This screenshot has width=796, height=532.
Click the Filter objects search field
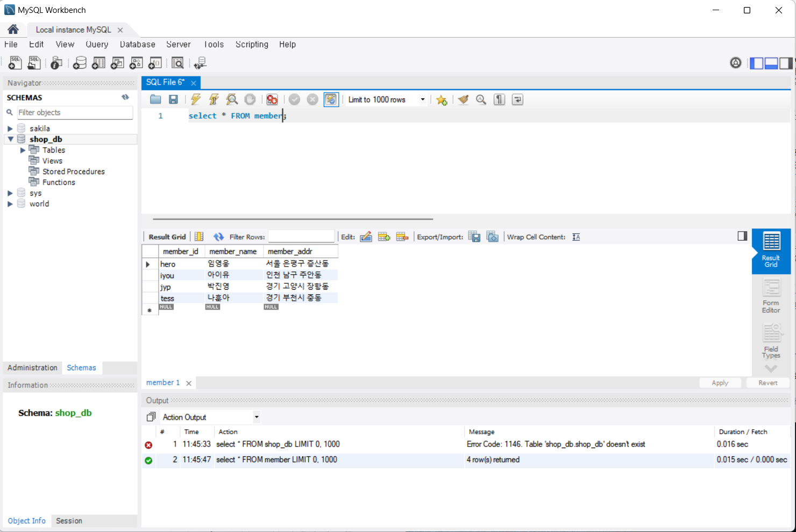pyautogui.click(x=75, y=112)
